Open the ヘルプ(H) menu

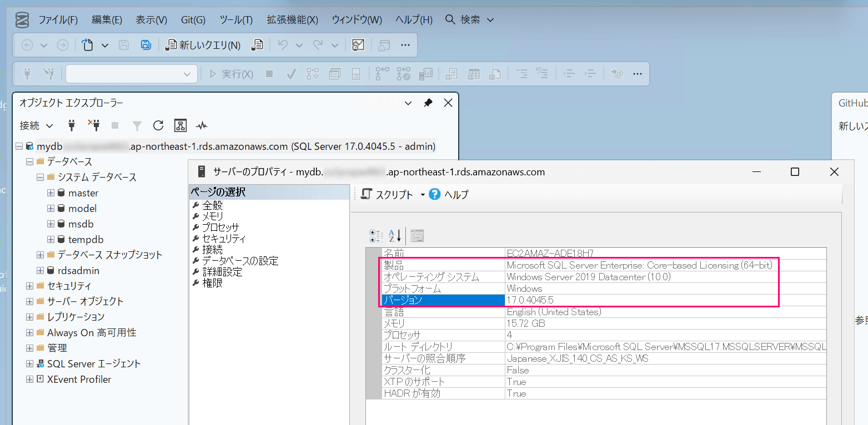(x=414, y=20)
